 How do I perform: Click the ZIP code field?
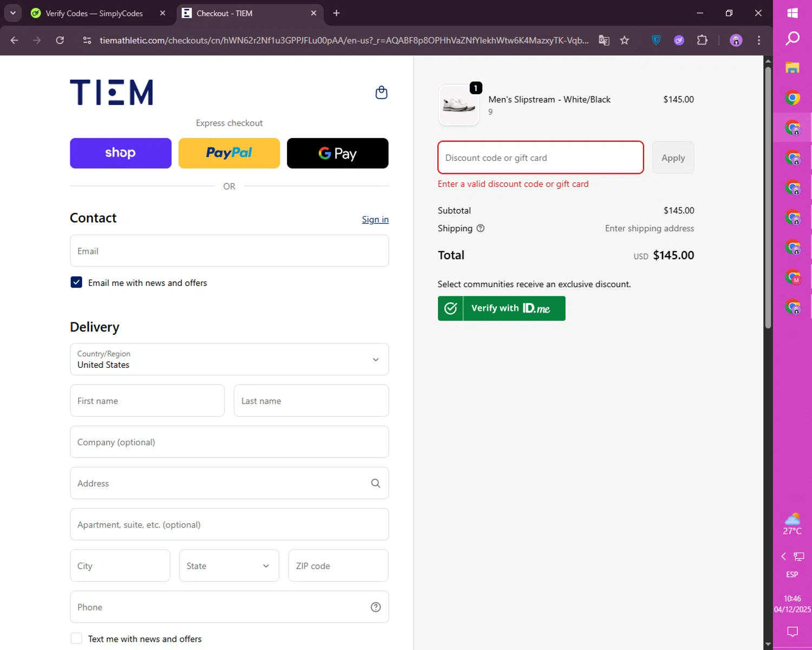click(x=338, y=565)
